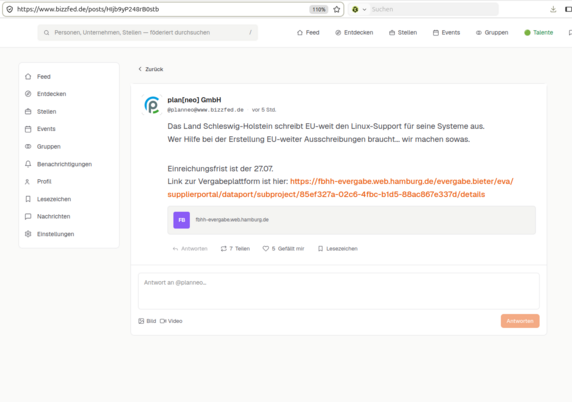Click the purple FB link preview icon
This screenshot has width=572, height=402.
click(x=181, y=220)
